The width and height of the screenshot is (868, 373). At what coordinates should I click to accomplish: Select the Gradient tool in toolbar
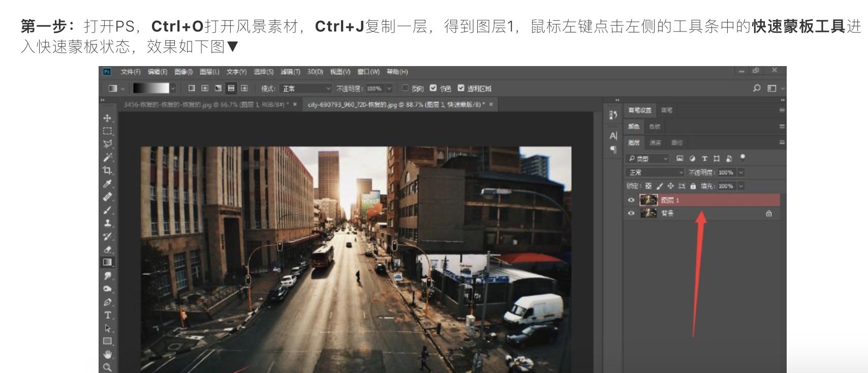(107, 262)
